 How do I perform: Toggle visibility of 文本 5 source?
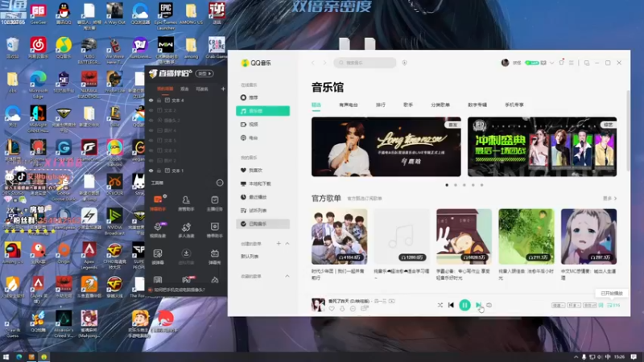click(x=151, y=140)
